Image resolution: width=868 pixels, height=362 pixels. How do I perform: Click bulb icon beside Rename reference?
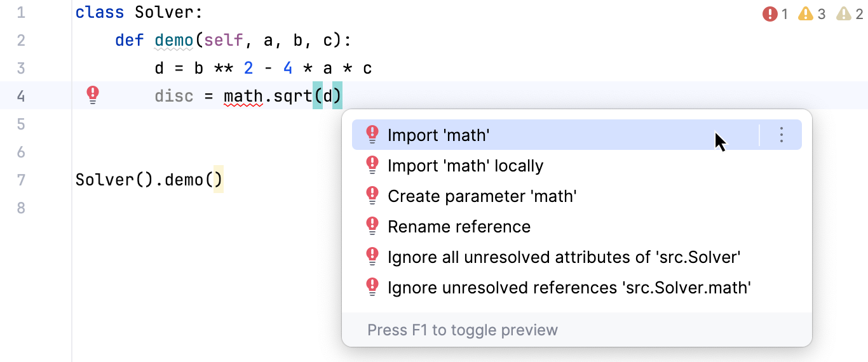click(373, 227)
